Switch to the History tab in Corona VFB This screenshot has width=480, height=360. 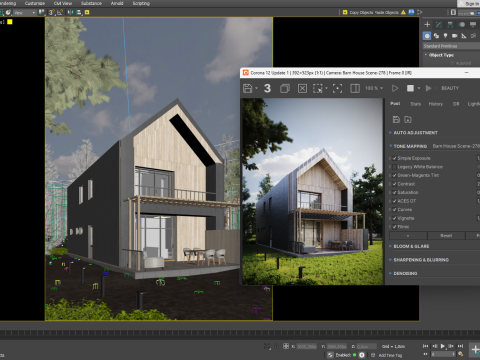[436, 104]
